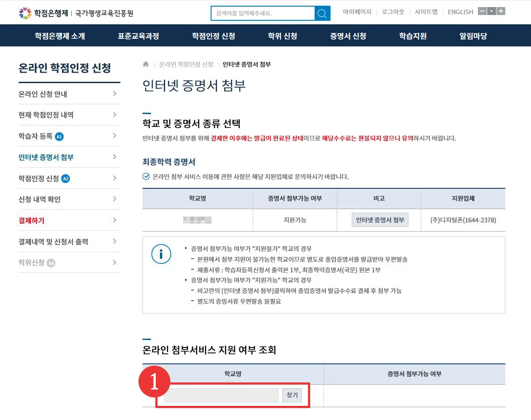
Task: Click the default font size reset icon
Action: click(x=491, y=11)
